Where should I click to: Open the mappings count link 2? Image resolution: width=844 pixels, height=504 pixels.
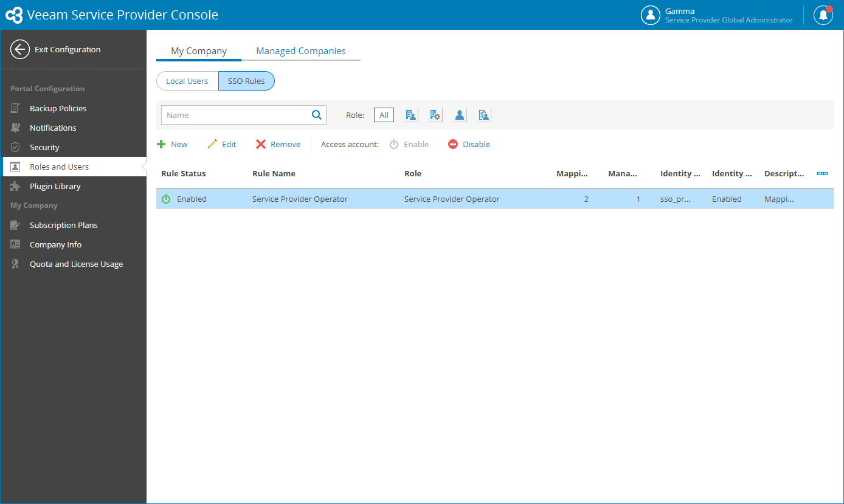click(x=586, y=199)
